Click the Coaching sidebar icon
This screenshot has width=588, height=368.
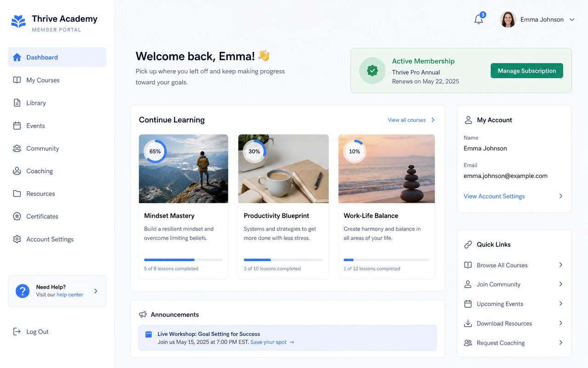coord(17,171)
